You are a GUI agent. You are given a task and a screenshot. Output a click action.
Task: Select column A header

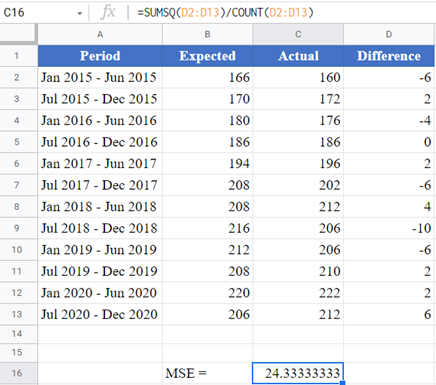tap(100, 34)
